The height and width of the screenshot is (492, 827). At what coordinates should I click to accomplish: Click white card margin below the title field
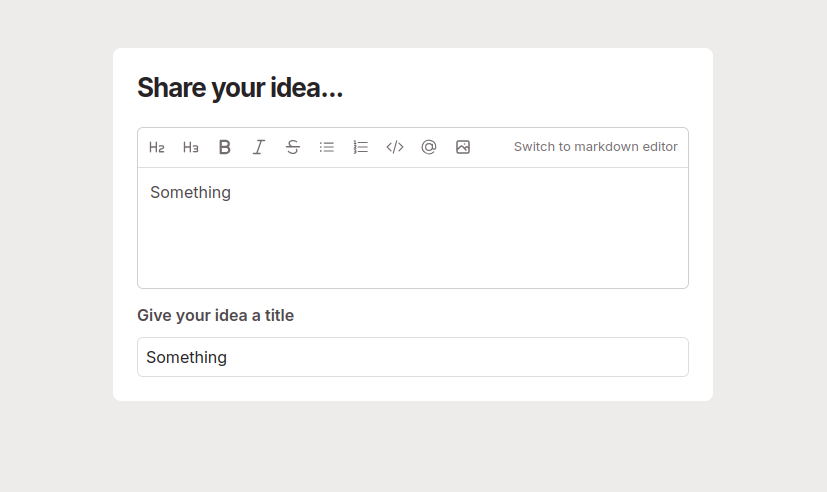click(x=412, y=389)
